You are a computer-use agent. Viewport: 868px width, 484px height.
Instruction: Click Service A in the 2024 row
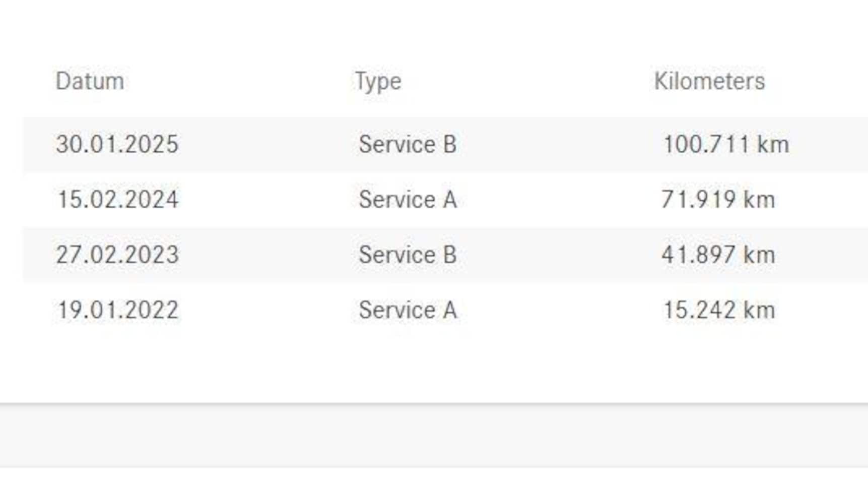(x=408, y=200)
